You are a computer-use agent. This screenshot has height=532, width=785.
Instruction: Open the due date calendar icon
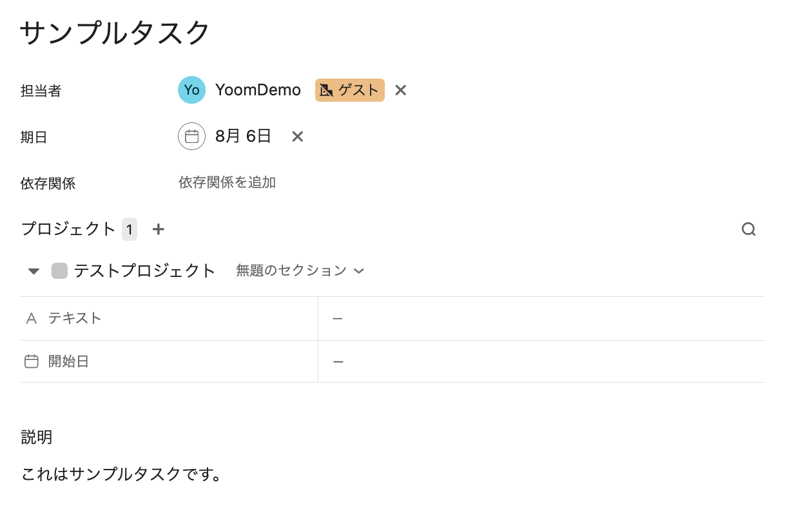tap(191, 137)
